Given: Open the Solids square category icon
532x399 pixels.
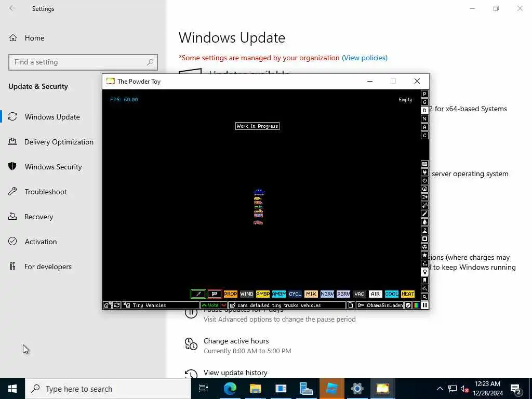Looking at the screenshot, I should coord(424,239).
